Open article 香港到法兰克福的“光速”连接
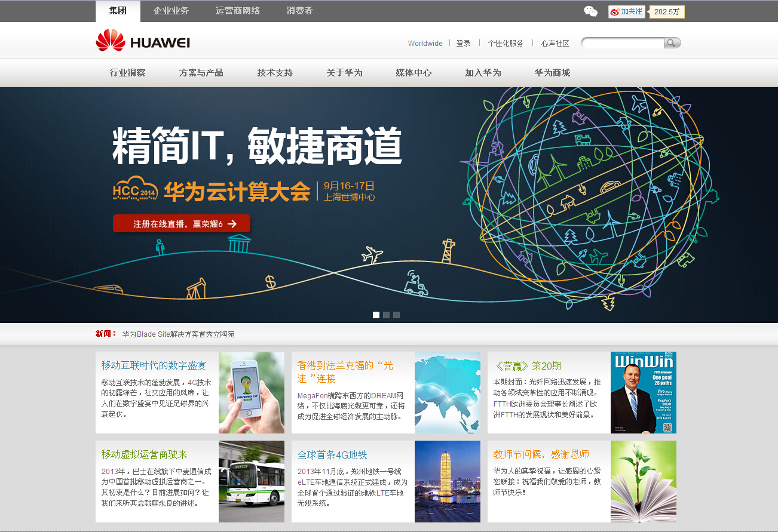 pos(345,372)
